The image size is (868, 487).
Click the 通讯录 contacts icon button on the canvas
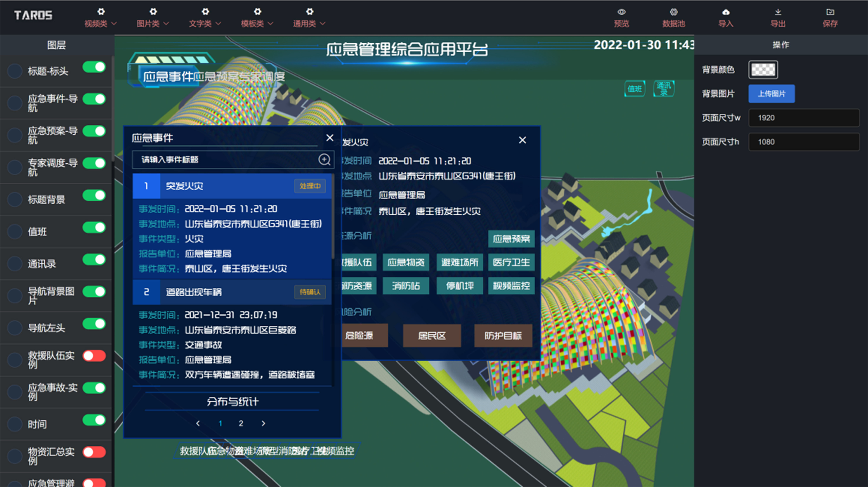(x=664, y=89)
